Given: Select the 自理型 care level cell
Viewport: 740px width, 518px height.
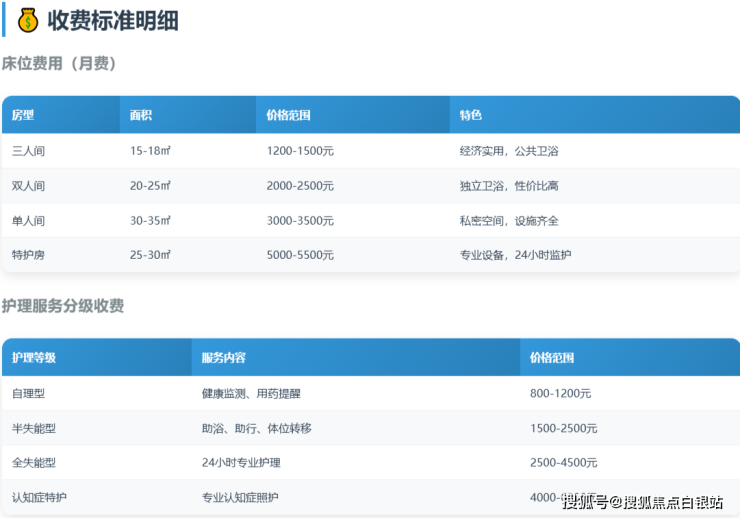Looking at the screenshot, I should [28, 394].
